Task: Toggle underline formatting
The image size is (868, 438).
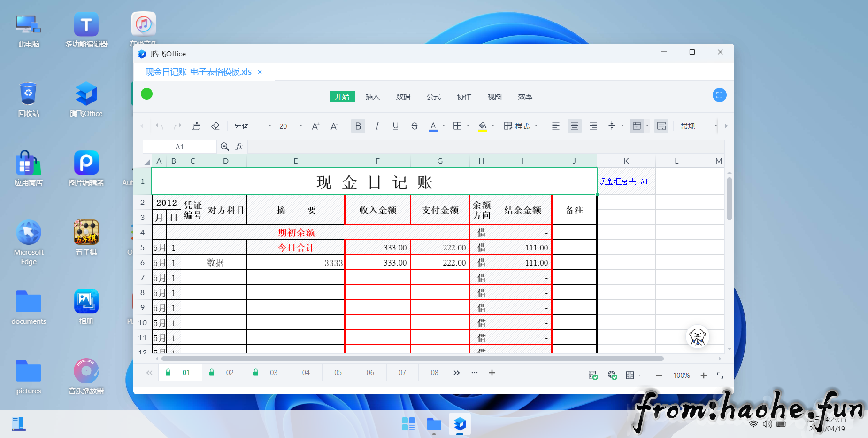Action: tap(396, 126)
